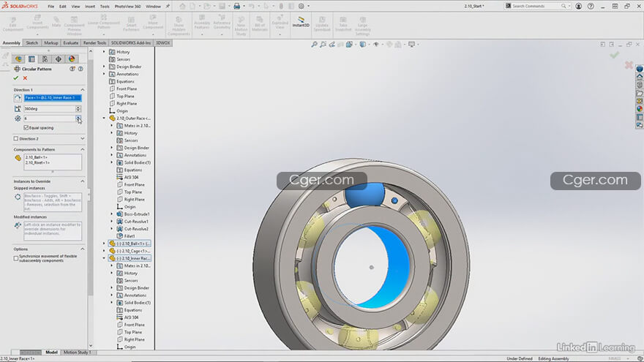Open SOLIDWORKS Resources in task pane
Screen dimensions: 644x362
tap(640, 77)
